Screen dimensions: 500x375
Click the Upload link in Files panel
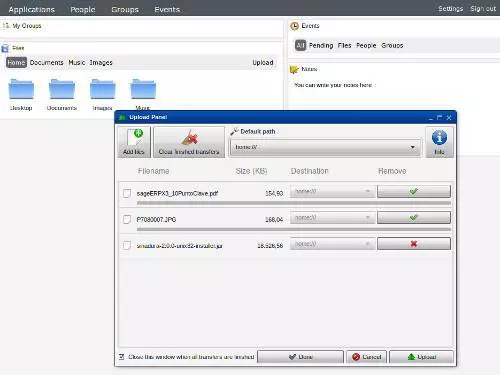[263, 63]
